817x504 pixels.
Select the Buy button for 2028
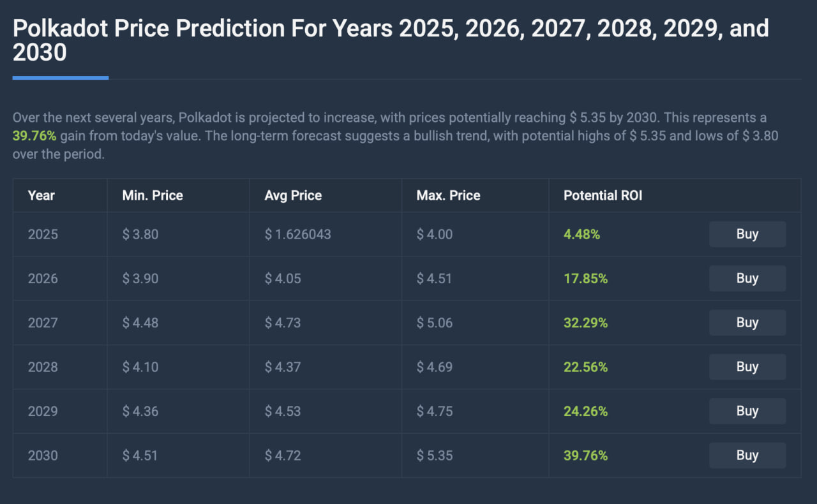[747, 367]
